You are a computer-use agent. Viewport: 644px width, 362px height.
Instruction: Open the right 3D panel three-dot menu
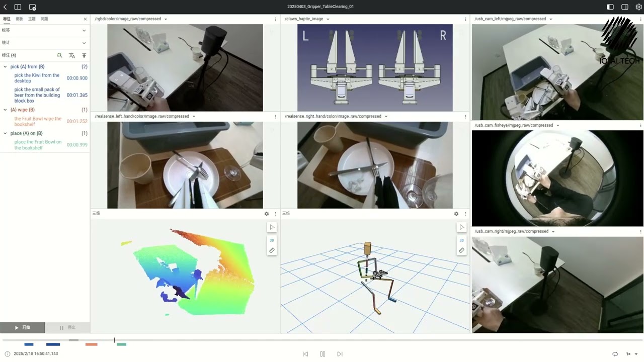point(465,214)
